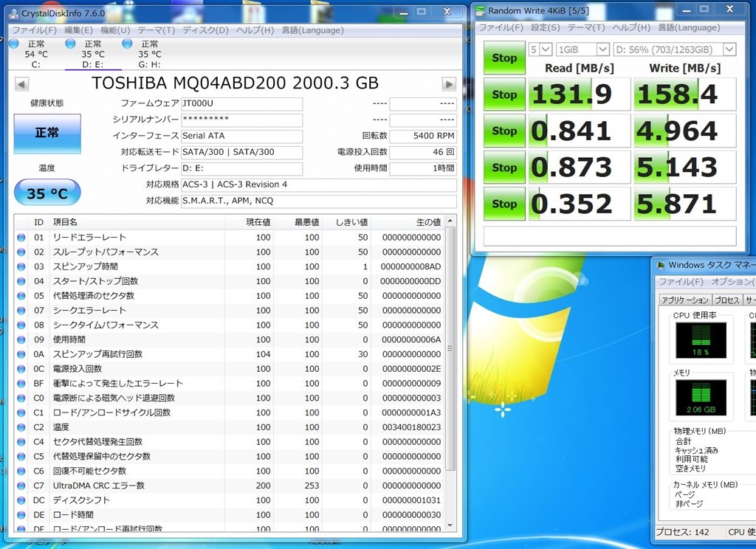The width and height of the screenshot is (756, 549).
Task: Open 設定(S) menu in CrystalDiskMark
Action: (546, 27)
